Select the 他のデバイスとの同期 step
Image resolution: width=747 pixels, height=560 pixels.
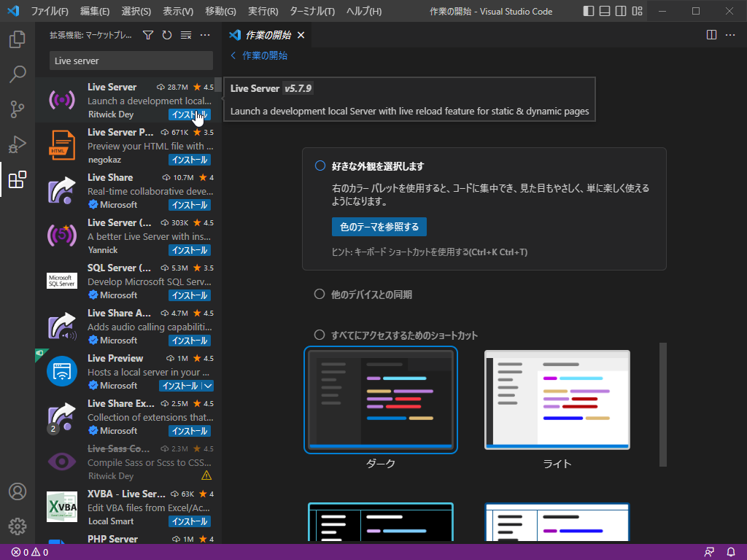[x=320, y=295]
